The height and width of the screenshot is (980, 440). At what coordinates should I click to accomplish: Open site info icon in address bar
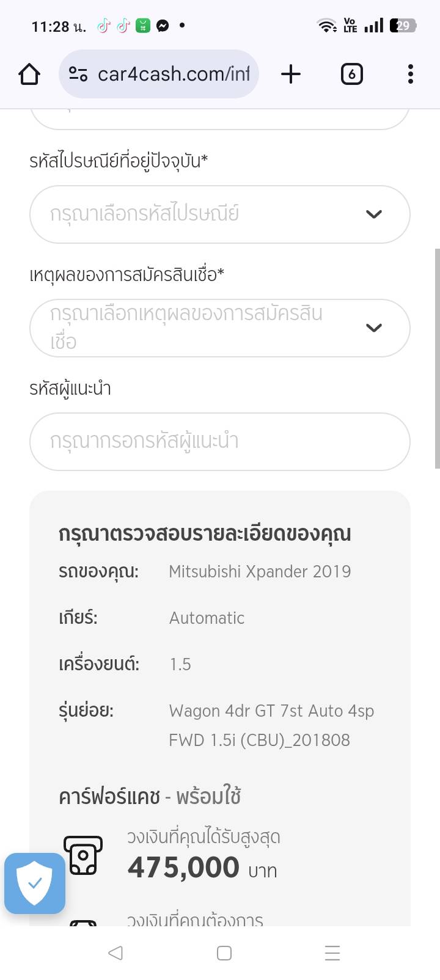[78, 75]
